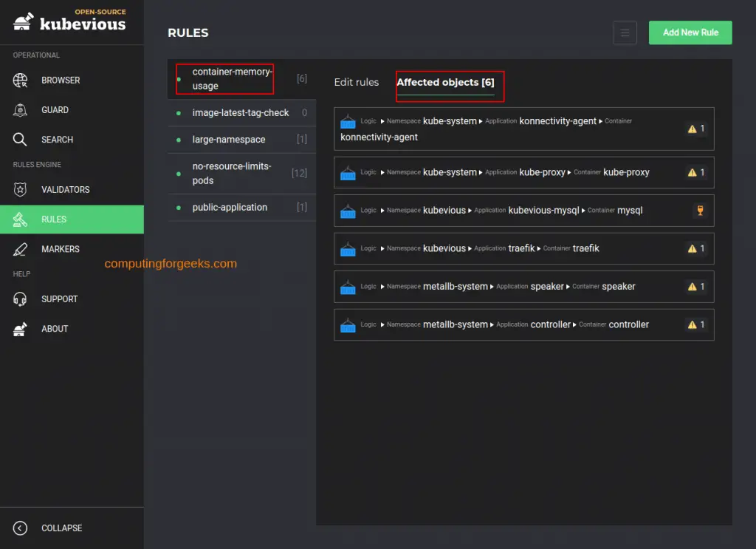Click container icon in traefik row
Image resolution: width=756 pixels, height=549 pixels.
(x=348, y=249)
